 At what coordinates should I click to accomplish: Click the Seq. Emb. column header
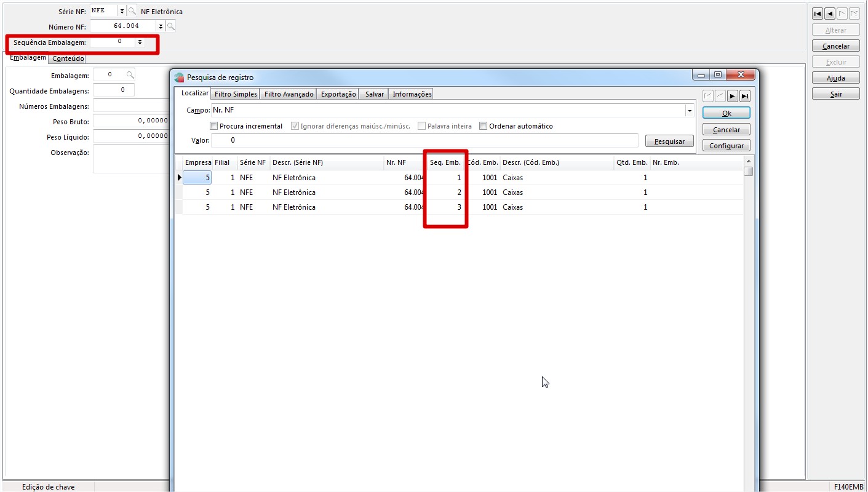point(445,162)
